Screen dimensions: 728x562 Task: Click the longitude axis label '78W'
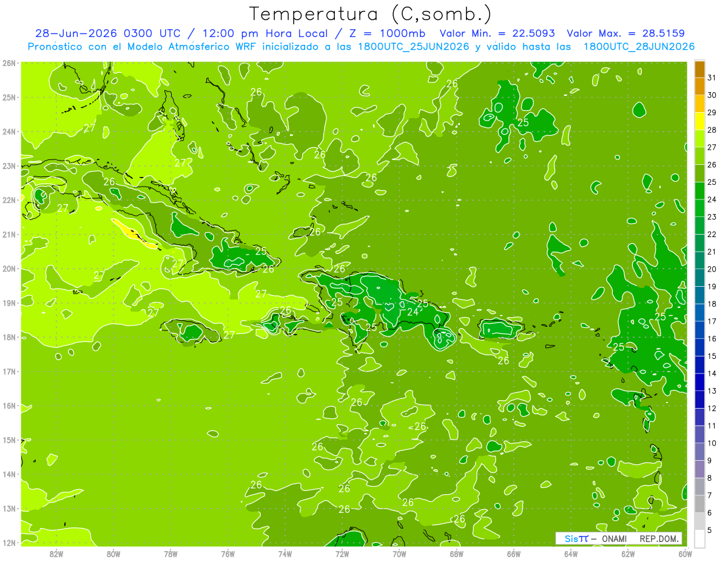[170, 554]
